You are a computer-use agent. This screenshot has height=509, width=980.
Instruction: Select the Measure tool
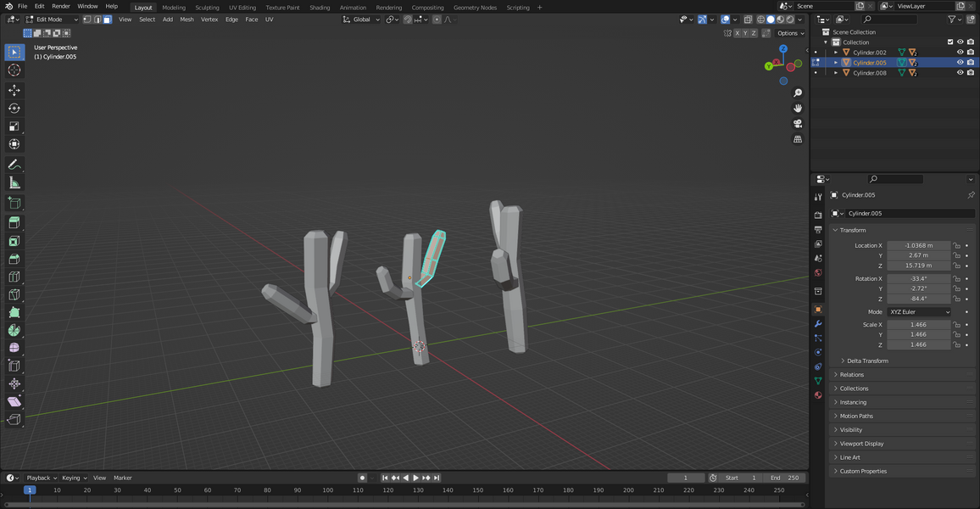pos(14,182)
